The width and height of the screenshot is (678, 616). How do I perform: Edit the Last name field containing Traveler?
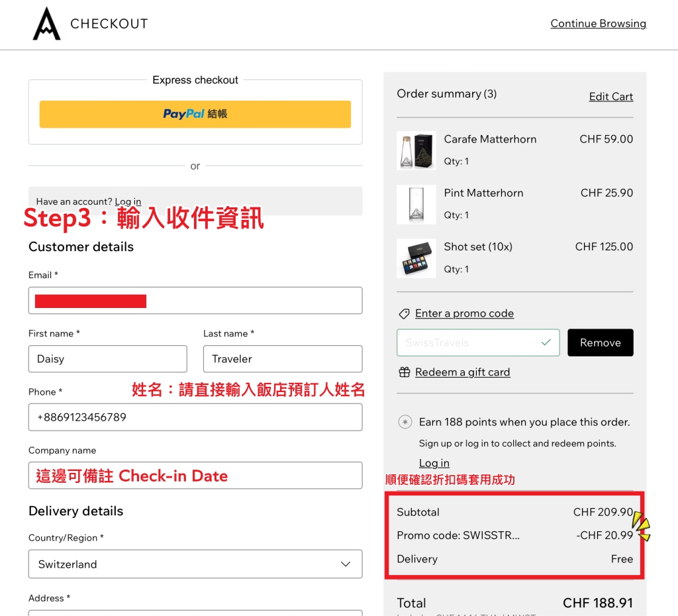[x=283, y=358]
